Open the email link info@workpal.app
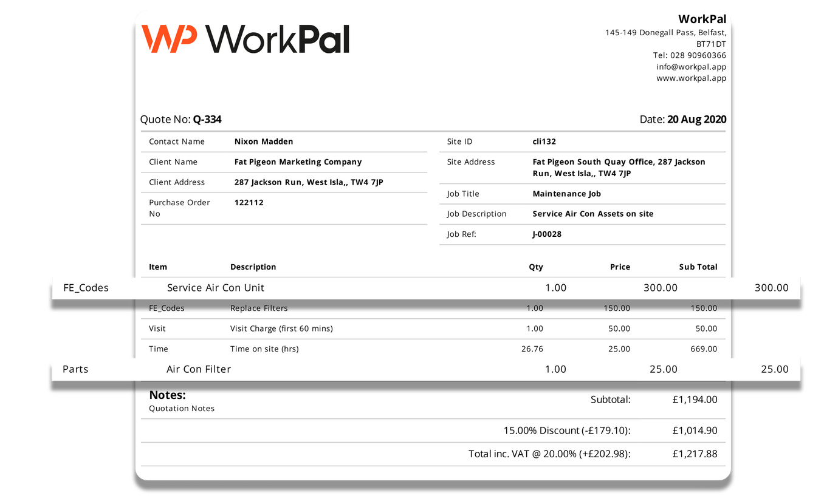The height and width of the screenshot is (504, 824). pos(692,67)
